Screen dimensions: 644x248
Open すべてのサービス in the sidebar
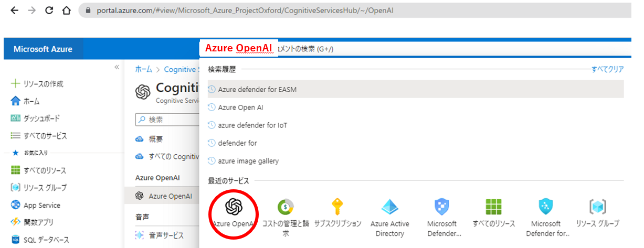pos(39,136)
